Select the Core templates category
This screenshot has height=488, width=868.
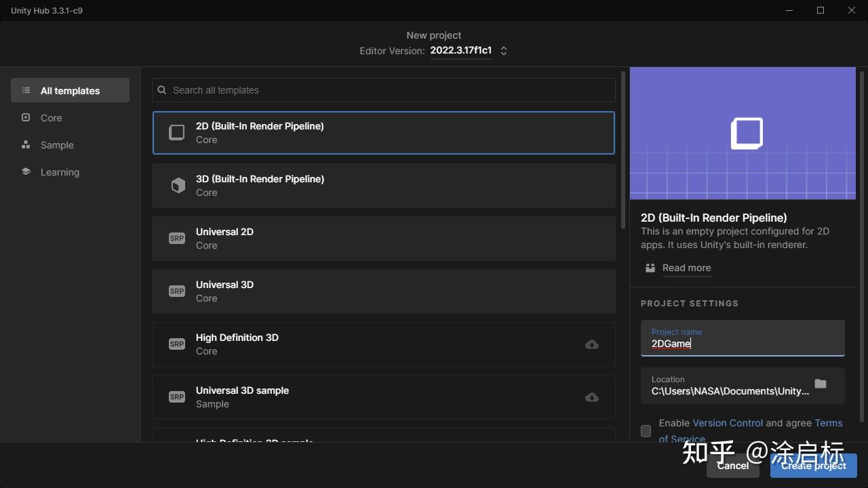point(51,118)
